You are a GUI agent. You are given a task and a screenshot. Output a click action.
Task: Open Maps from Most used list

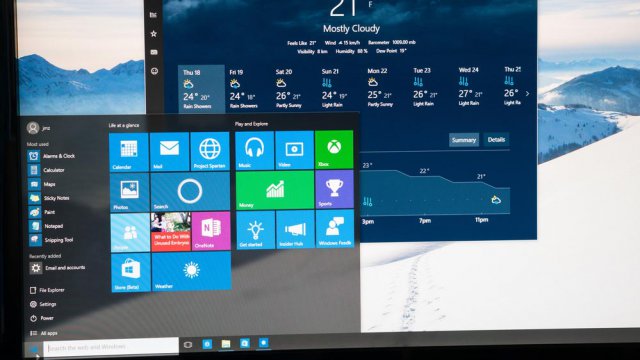(42, 184)
